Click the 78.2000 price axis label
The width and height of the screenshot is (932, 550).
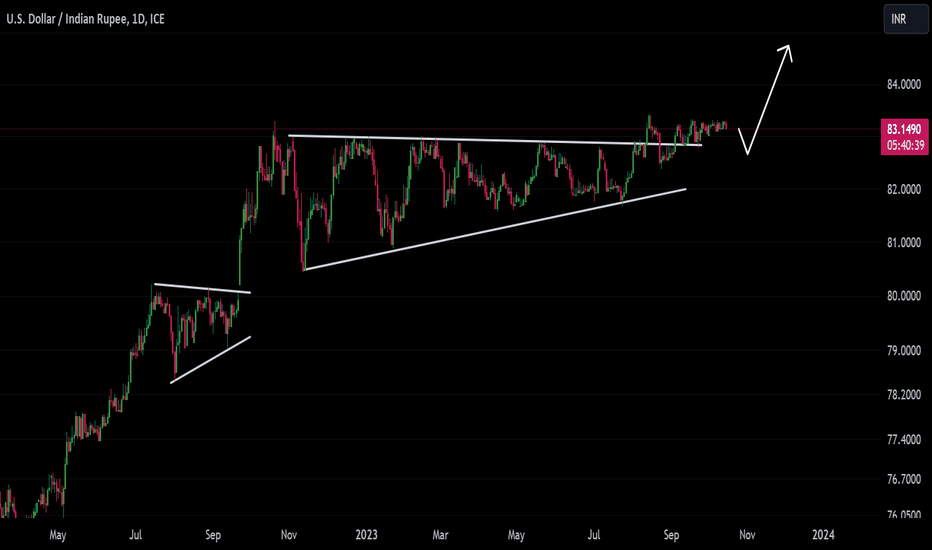tap(903, 395)
